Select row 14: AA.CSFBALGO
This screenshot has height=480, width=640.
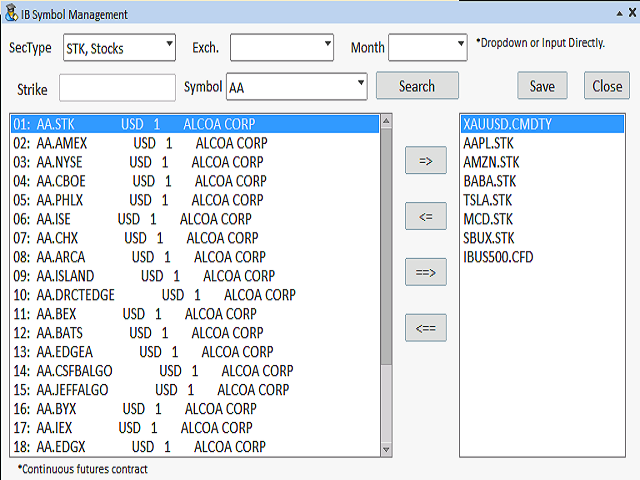[195, 371]
